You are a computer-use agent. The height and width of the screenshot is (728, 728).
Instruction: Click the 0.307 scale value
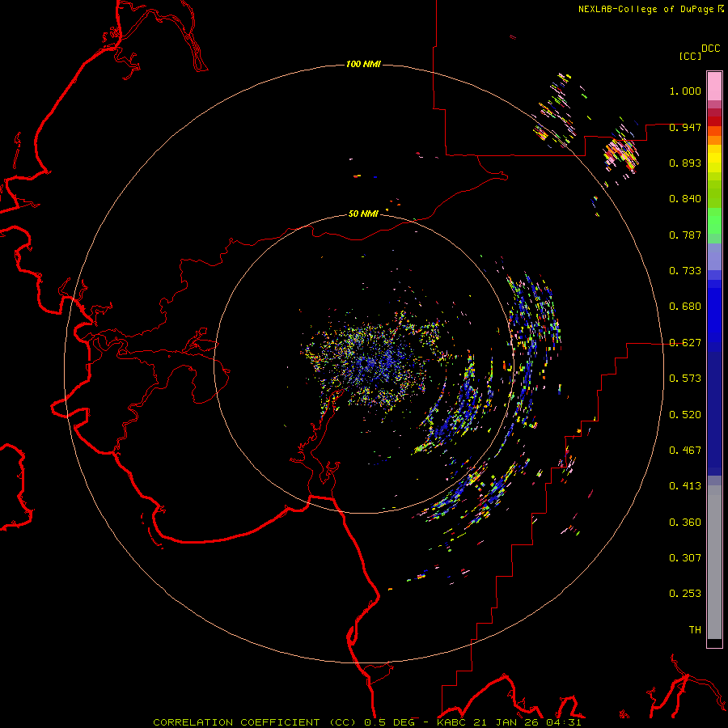point(685,558)
